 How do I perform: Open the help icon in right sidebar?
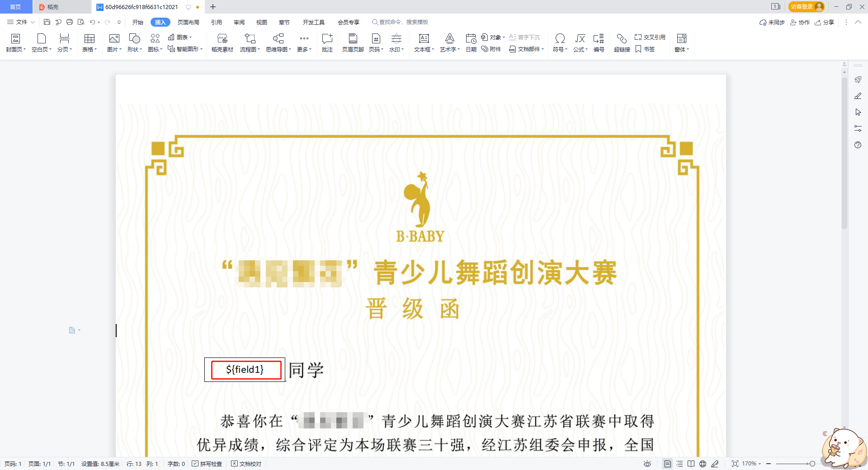(x=858, y=145)
